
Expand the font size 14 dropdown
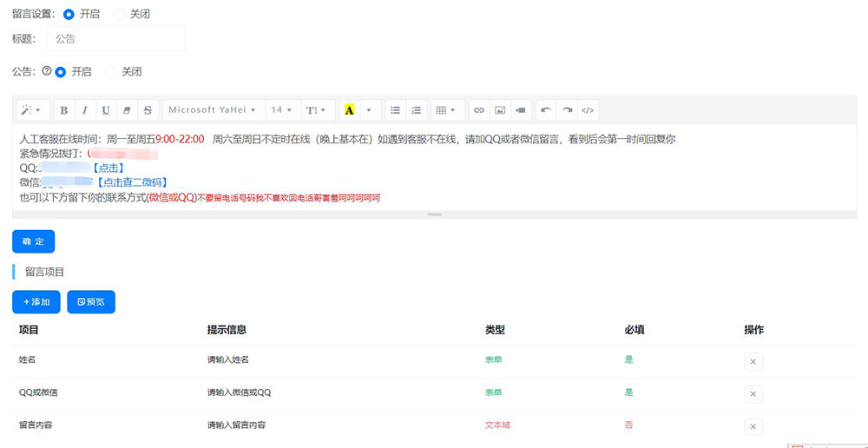tap(282, 110)
